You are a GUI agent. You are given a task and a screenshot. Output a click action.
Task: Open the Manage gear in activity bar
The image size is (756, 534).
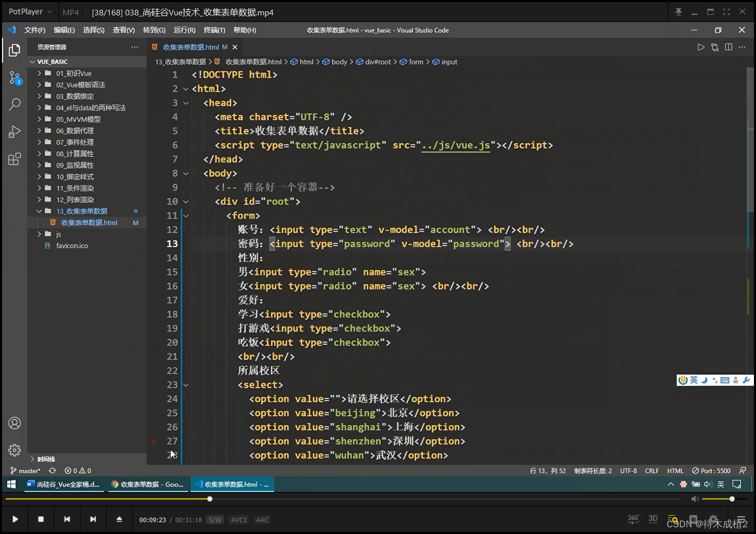click(14, 450)
